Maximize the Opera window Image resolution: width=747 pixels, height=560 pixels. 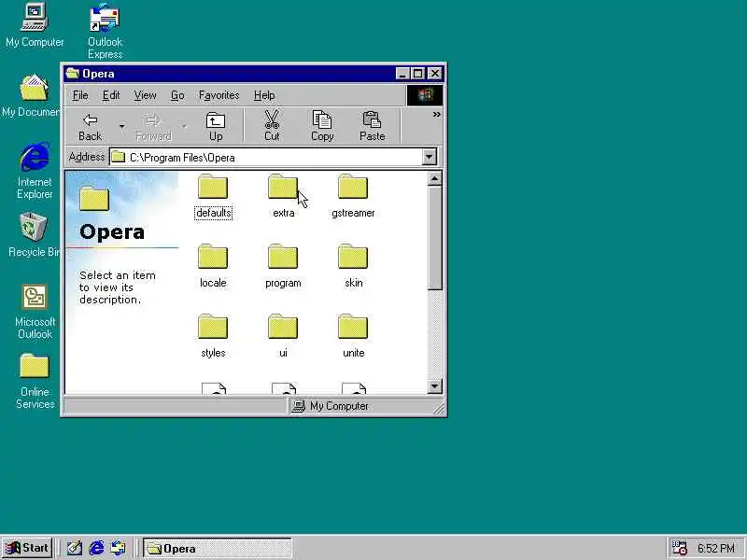417,74
